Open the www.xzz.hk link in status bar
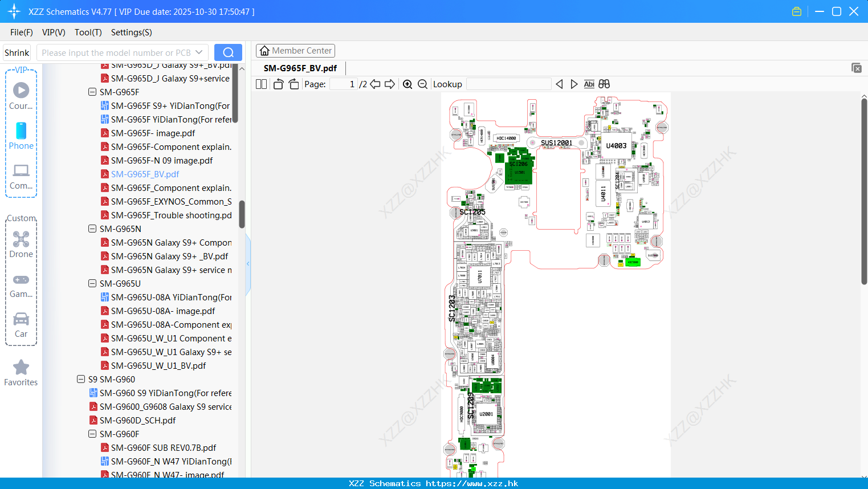 click(472, 483)
